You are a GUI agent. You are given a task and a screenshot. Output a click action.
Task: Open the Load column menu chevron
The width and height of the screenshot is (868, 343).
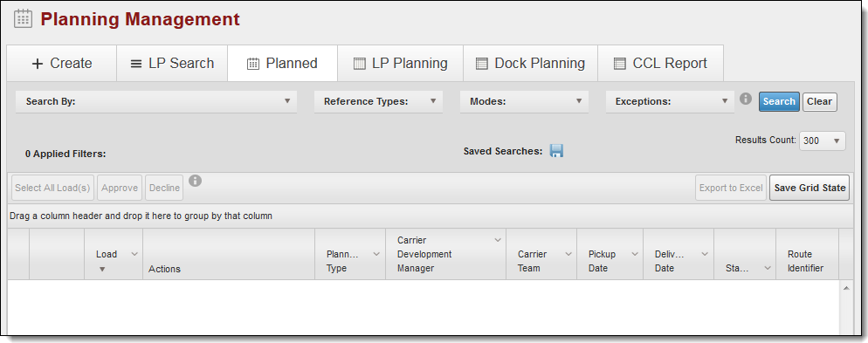coord(134,254)
